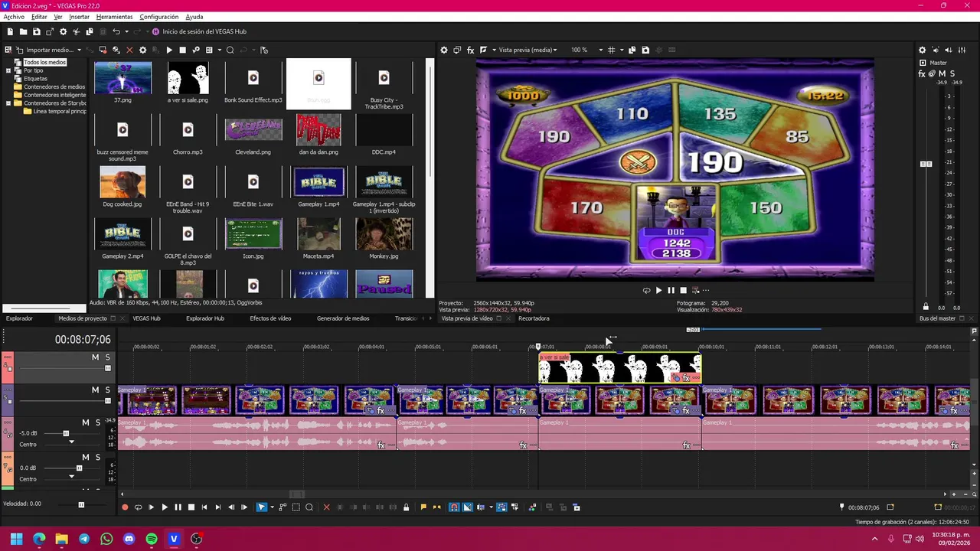Toggle Enable Snapping magnet button
This screenshot has height=551, width=980.
coord(454,507)
